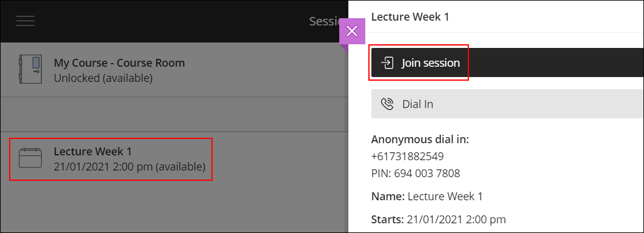Click the 21/01/2021 2:00 pm (available) text
This screenshot has width=644, height=233.
click(130, 167)
